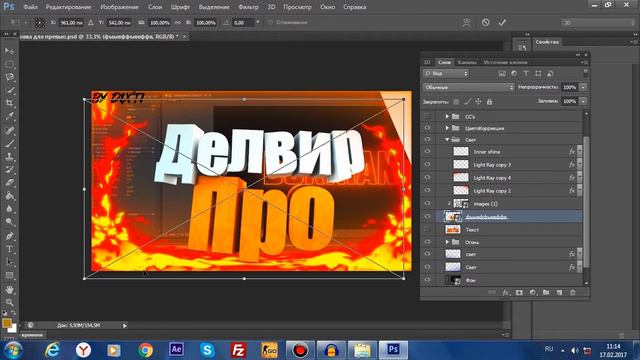Click the foreground color swatch
The image size is (640, 360).
(x=6, y=323)
